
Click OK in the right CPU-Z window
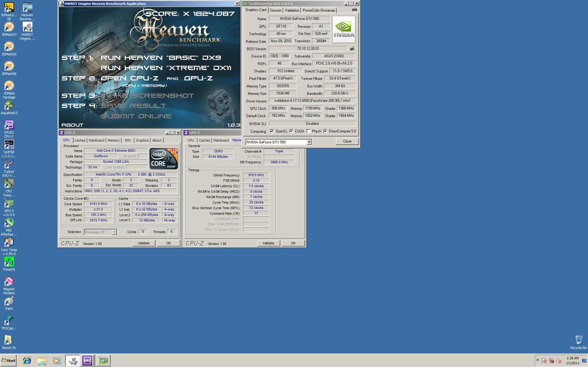click(293, 243)
